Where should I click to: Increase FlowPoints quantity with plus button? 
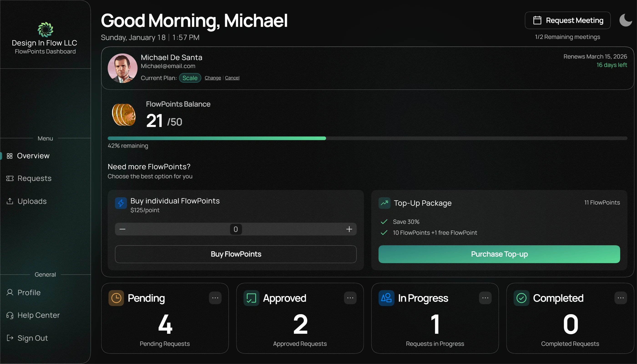349,229
